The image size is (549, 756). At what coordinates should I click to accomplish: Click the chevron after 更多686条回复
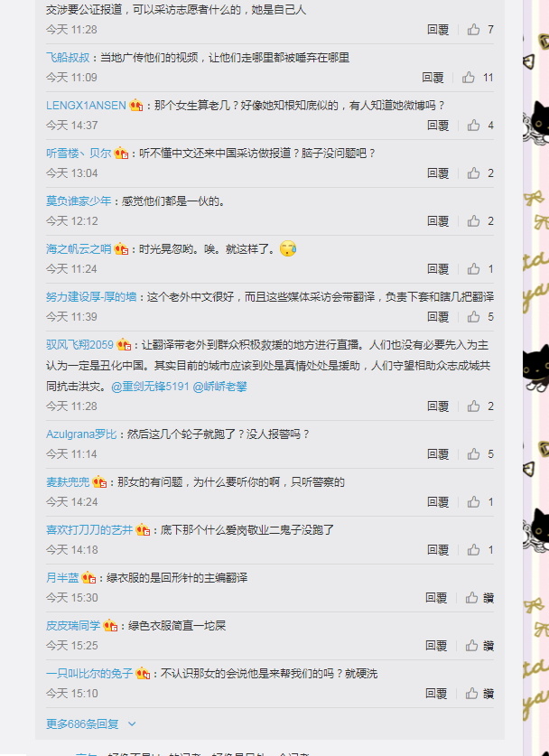point(132,724)
